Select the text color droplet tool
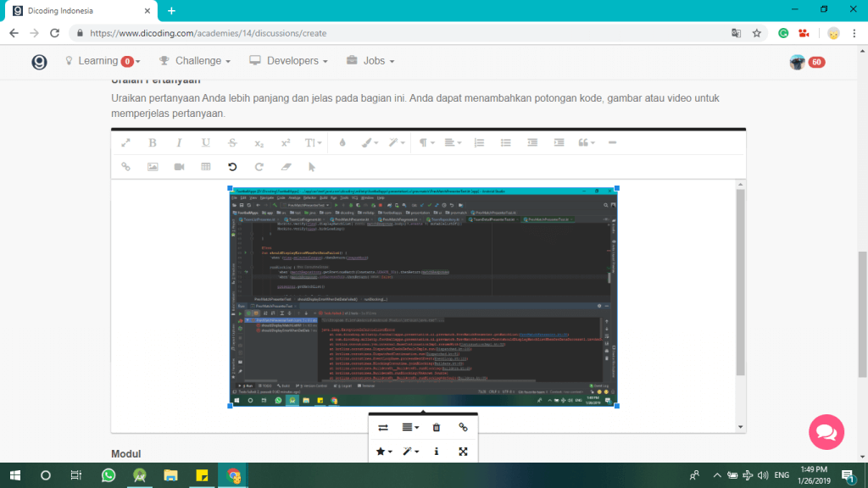 coord(342,142)
